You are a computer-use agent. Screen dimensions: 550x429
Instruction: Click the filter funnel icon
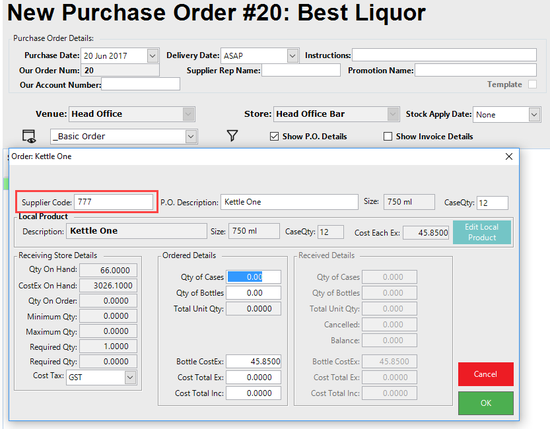(x=232, y=136)
